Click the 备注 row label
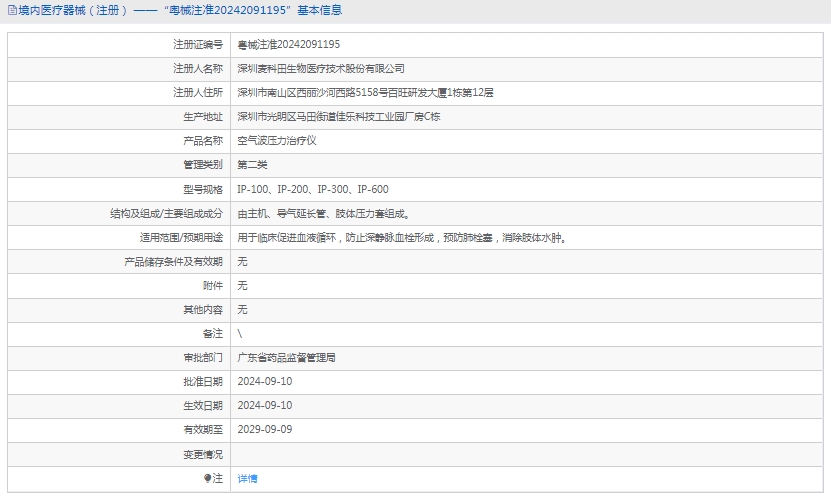The width and height of the screenshot is (831, 494). [x=212, y=333]
